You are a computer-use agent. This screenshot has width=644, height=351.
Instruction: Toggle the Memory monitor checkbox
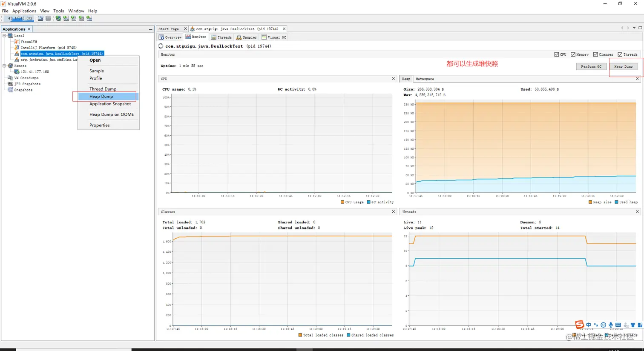coord(573,54)
